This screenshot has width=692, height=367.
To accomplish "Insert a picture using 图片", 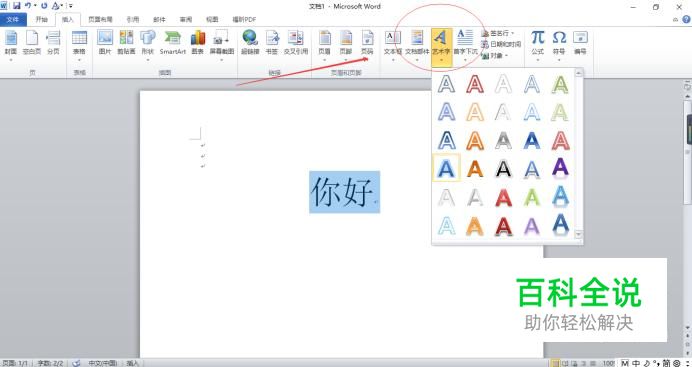I will [x=105, y=43].
